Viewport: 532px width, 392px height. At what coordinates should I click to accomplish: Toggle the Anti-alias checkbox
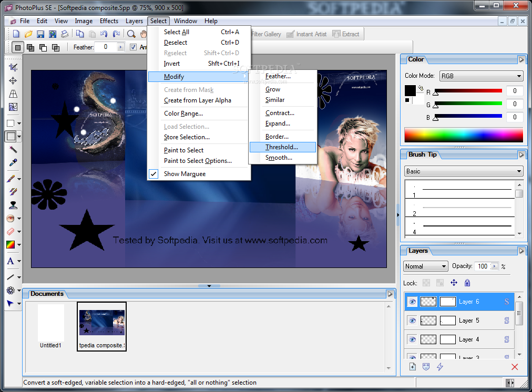tap(134, 47)
